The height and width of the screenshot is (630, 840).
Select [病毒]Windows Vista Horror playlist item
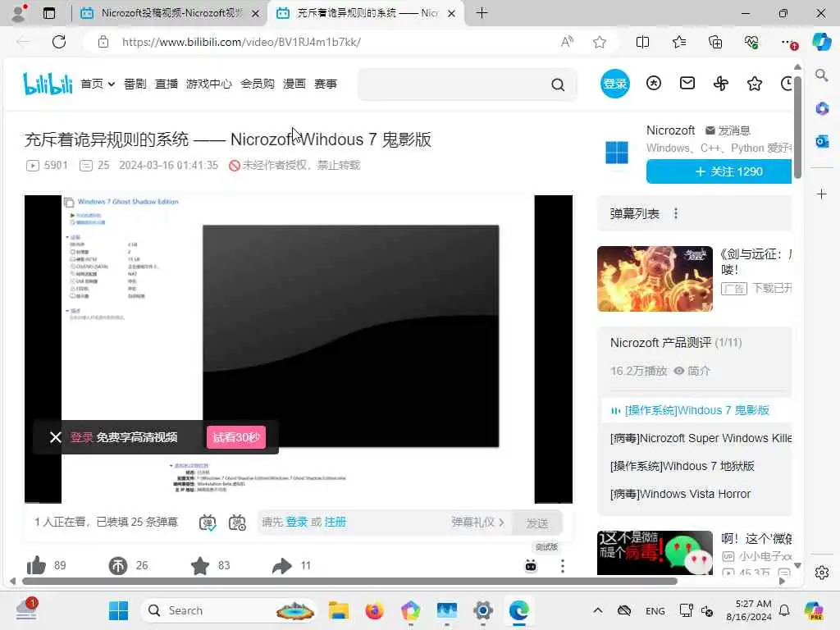[680, 494]
